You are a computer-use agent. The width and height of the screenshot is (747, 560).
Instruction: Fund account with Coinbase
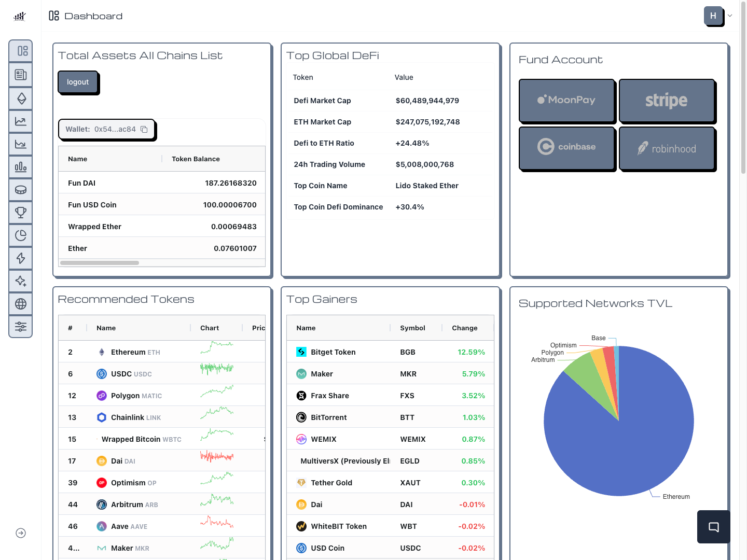pyautogui.click(x=566, y=148)
